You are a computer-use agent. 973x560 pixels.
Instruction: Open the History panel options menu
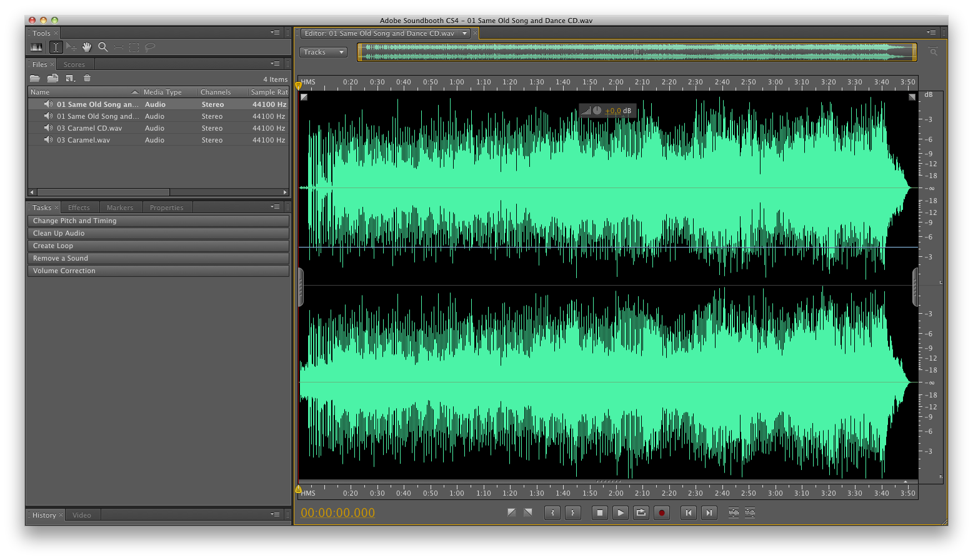(275, 514)
